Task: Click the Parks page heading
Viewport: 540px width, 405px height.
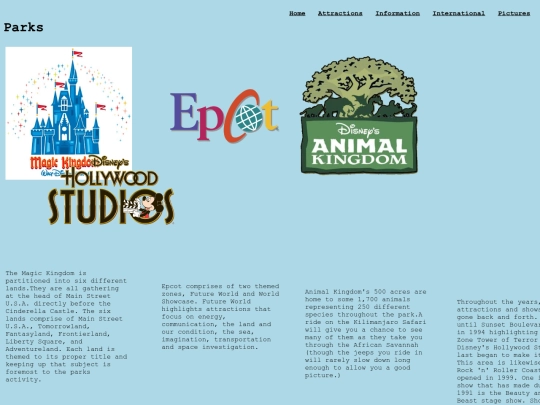Action: click(23, 28)
